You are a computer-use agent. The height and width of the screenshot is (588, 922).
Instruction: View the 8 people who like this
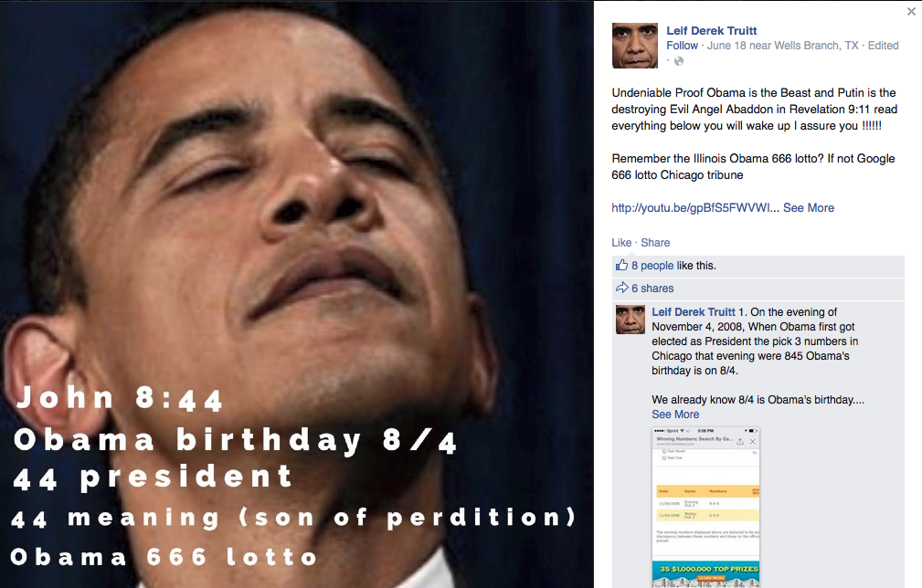(x=652, y=266)
